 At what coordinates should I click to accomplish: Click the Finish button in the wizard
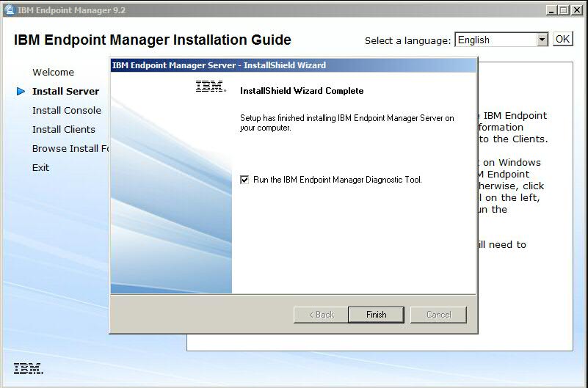tap(376, 315)
